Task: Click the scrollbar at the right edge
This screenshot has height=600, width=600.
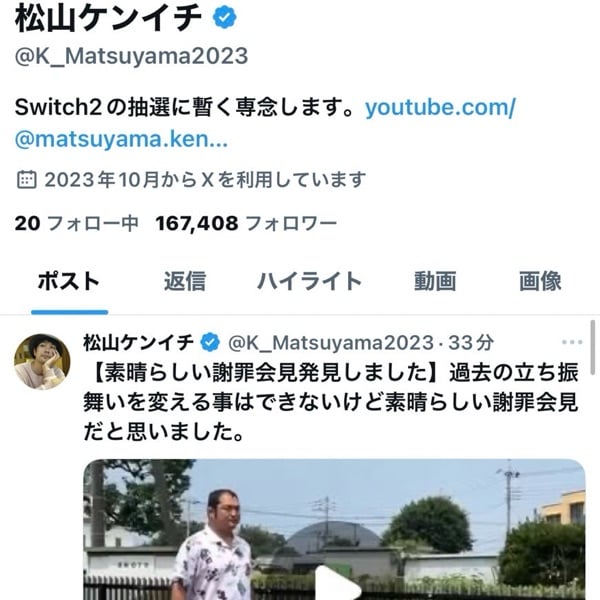Action: point(592,347)
